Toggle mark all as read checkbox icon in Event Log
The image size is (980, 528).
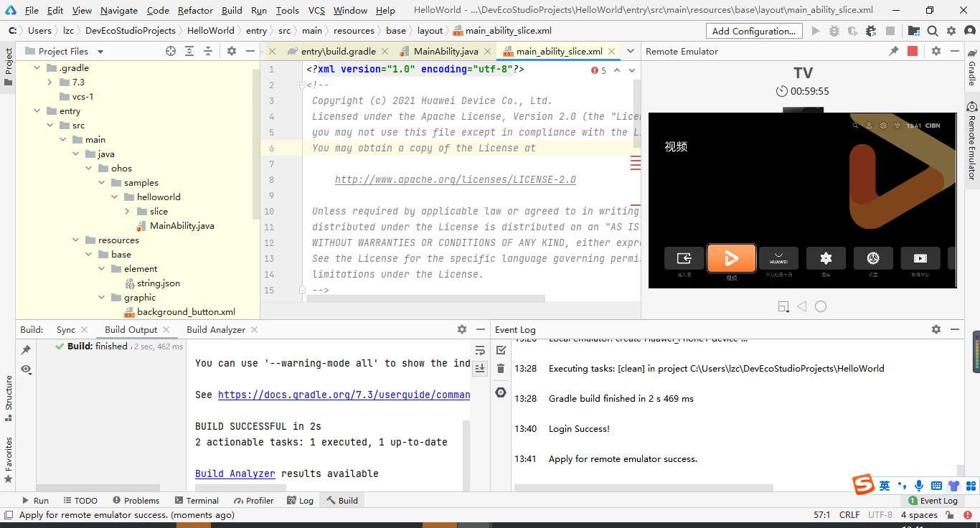point(501,350)
